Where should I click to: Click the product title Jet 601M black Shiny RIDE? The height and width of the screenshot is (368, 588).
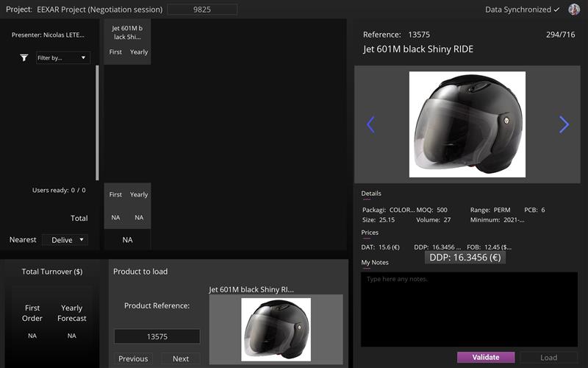418,49
